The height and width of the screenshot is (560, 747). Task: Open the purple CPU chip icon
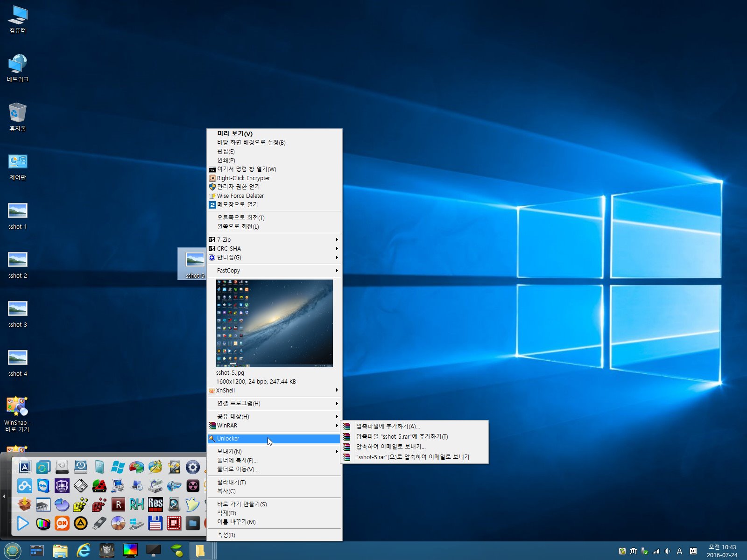[x=62, y=486]
